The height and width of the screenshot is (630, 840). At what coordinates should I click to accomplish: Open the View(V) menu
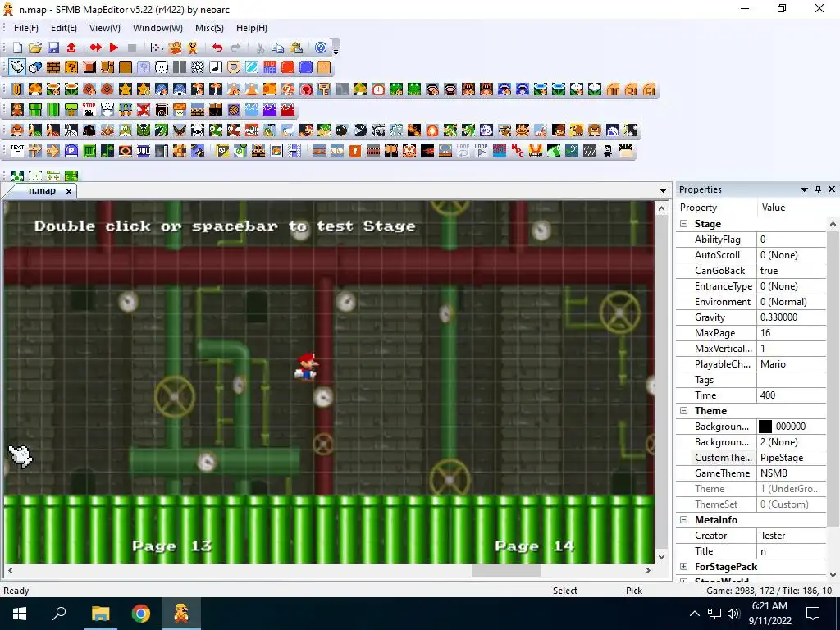(104, 28)
